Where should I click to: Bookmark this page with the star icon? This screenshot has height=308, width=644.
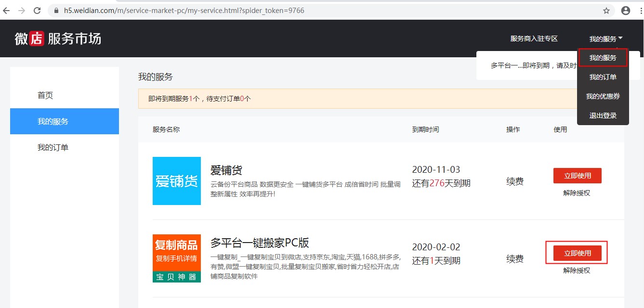[x=606, y=10]
